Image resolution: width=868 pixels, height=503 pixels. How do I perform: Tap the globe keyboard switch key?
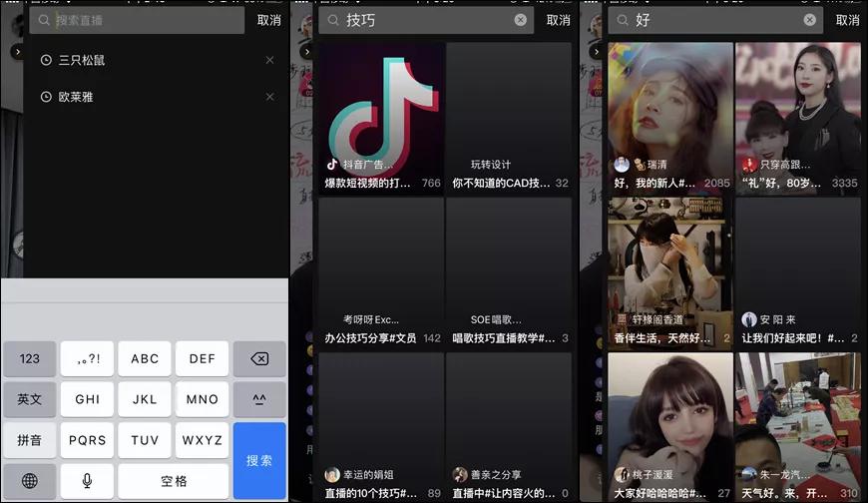coord(29,481)
